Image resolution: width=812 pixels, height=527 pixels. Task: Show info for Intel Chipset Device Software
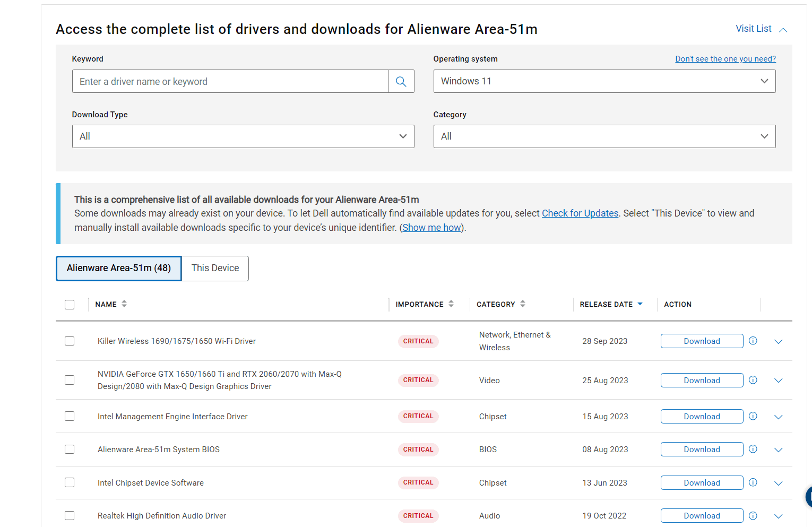pos(753,482)
